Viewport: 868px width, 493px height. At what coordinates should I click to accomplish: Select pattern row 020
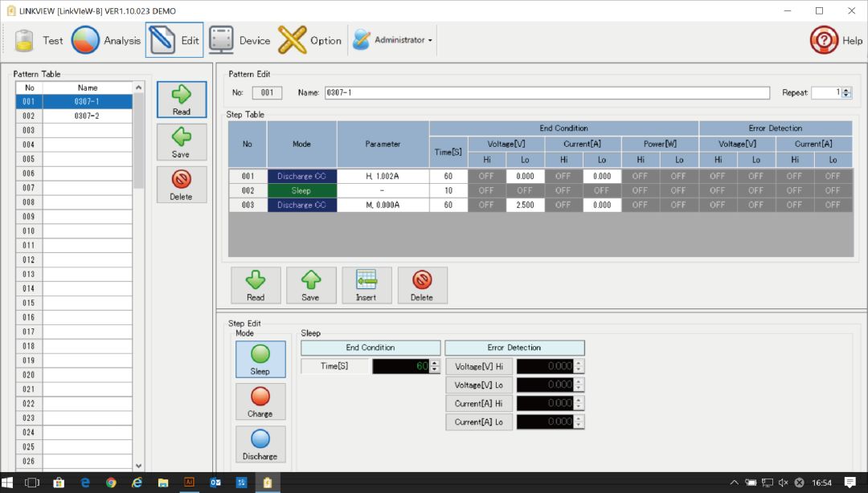pos(74,375)
